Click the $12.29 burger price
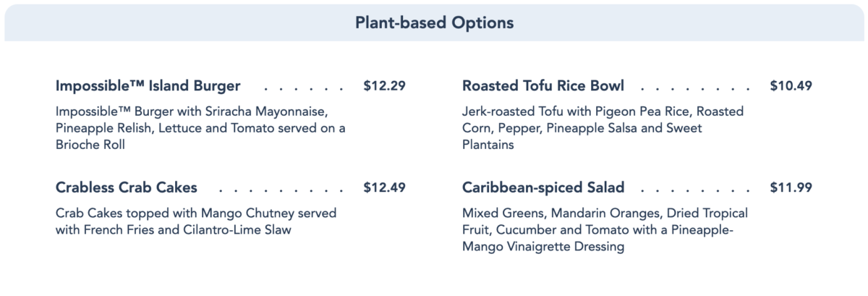868x296 pixels. click(384, 86)
